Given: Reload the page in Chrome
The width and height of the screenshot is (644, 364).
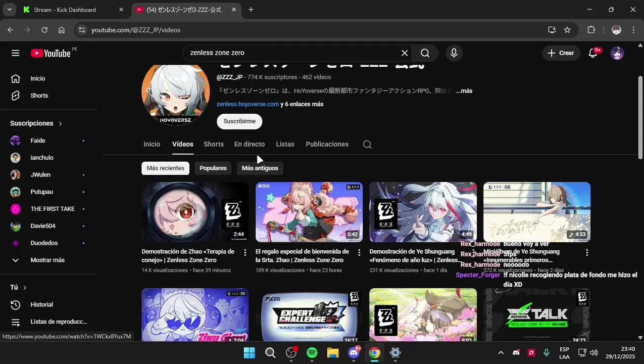Looking at the screenshot, I should 44,30.
